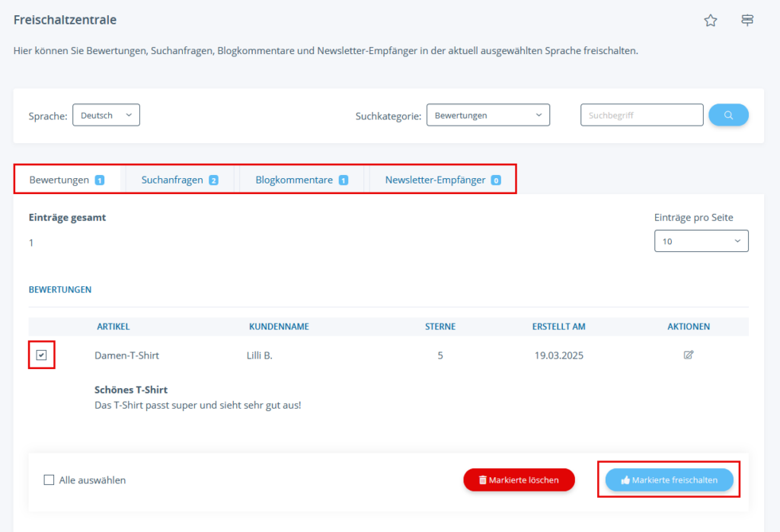Screen dimensions: 780x532
Task: Enable the Alle auswählen checkbox
Action: tap(49, 480)
